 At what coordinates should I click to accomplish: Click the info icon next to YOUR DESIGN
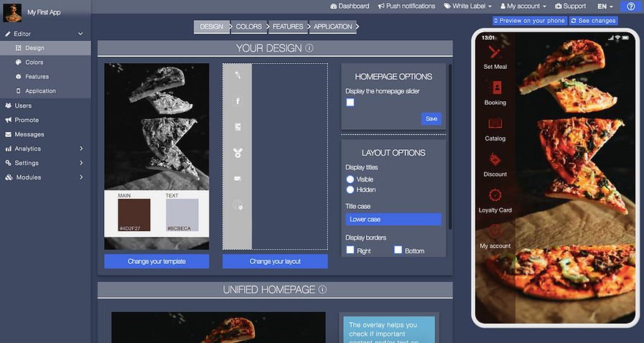pyautogui.click(x=309, y=48)
